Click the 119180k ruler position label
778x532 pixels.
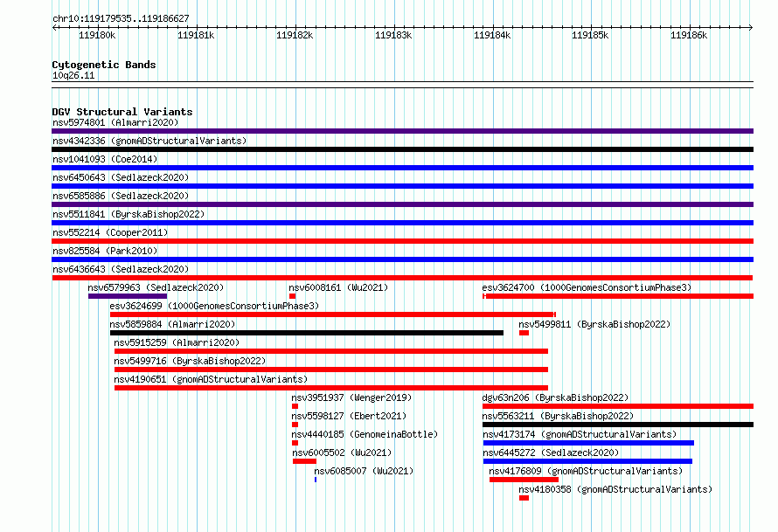97,35
